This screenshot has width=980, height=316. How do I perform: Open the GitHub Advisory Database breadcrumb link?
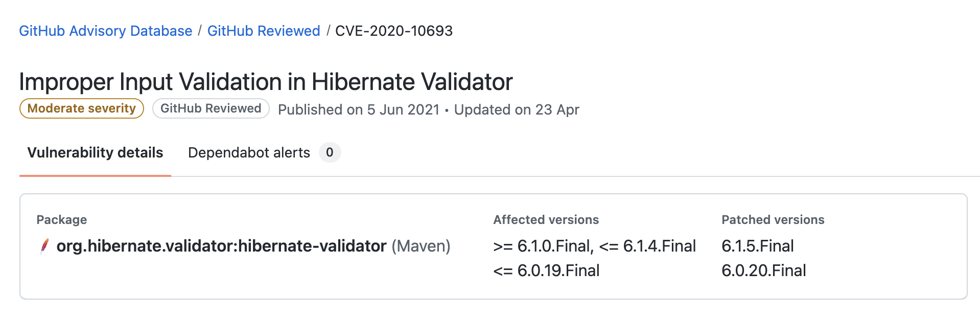point(106,31)
